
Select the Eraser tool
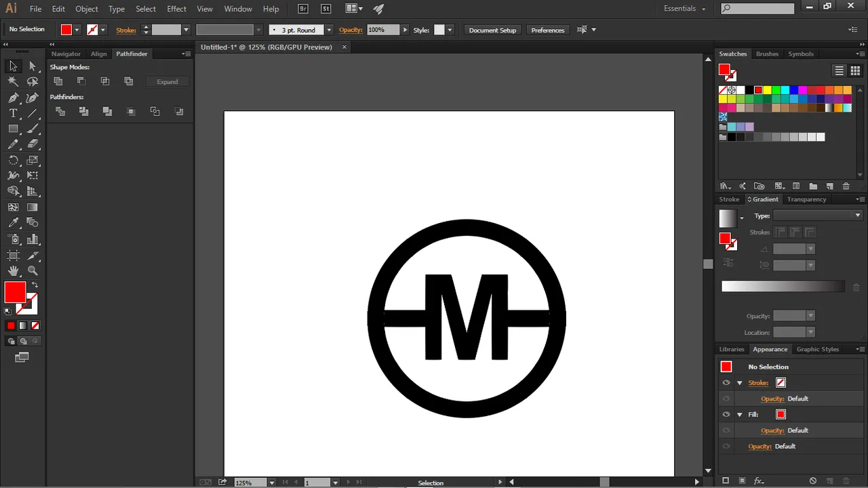(33, 144)
